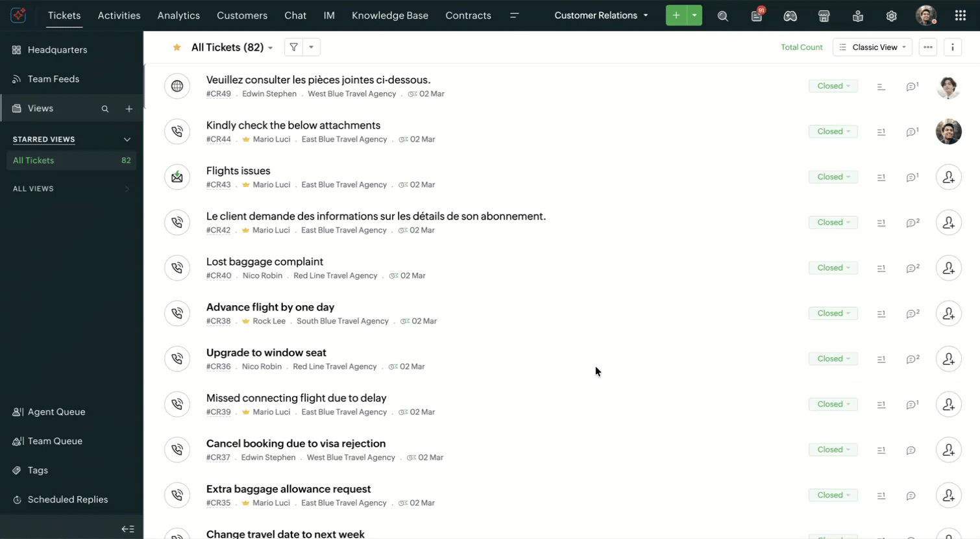Open notifications inbox with red badge

coord(757,16)
